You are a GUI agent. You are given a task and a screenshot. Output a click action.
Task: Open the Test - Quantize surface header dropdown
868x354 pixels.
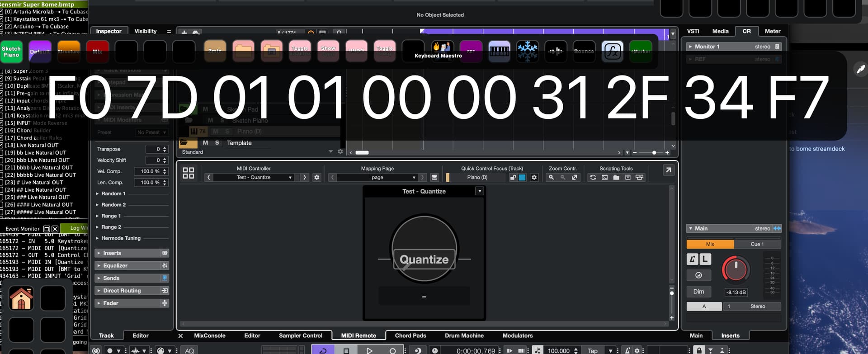click(480, 191)
